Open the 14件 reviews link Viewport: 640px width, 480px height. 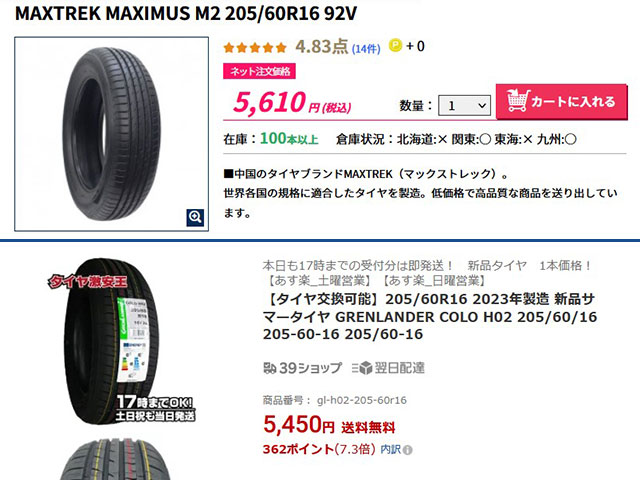point(366,49)
